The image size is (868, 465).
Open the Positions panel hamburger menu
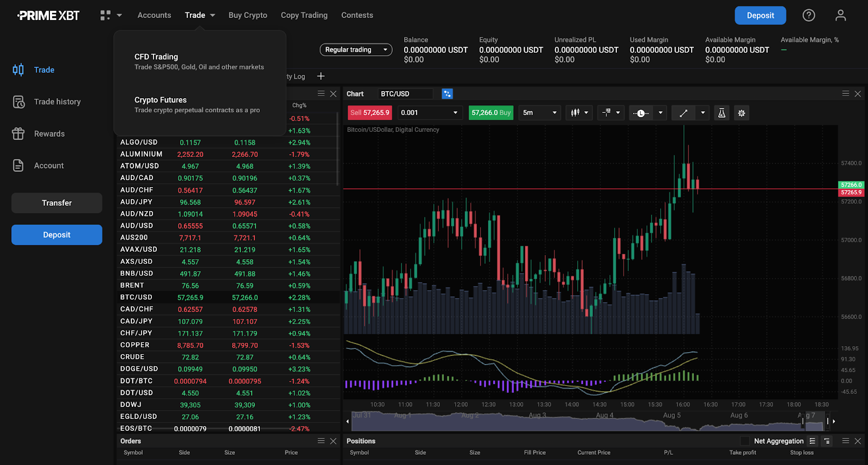[x=845, y=441]
